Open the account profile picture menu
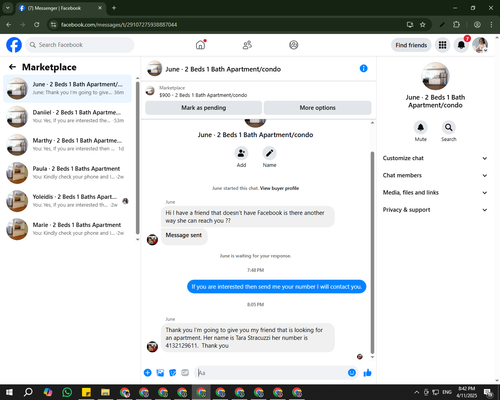The height and width of the screenshot is (400, 500). coord(480,45)
